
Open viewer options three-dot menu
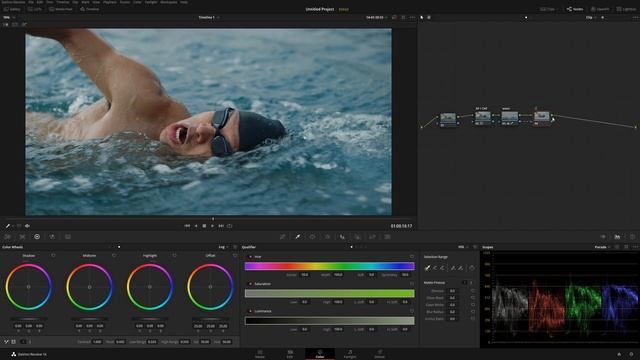[x=412, y=18]
